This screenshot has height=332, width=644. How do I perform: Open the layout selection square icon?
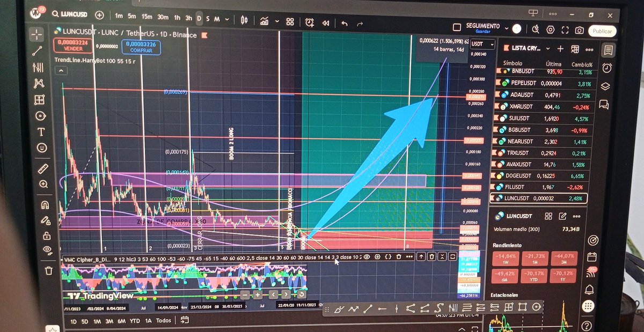coord(457,27)
